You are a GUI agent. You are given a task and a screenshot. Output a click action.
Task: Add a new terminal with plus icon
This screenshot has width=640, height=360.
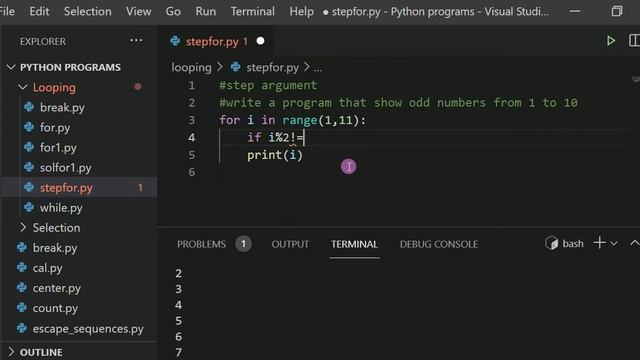599,243
